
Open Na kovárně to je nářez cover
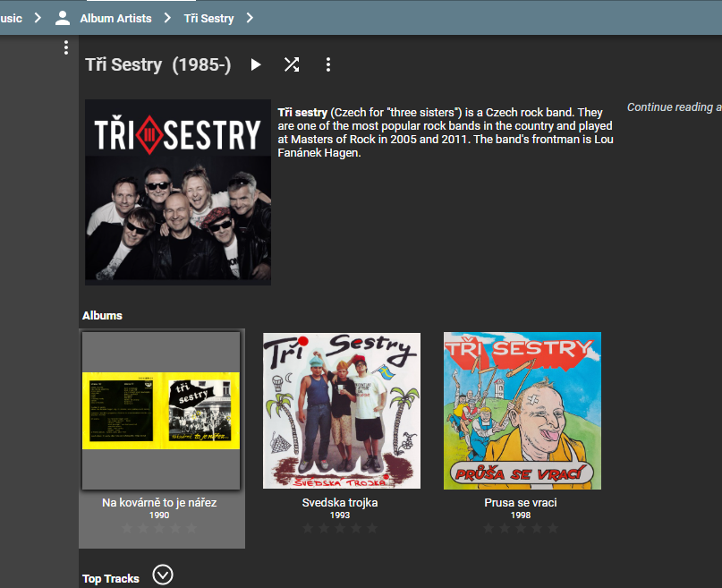coord(161,411)
